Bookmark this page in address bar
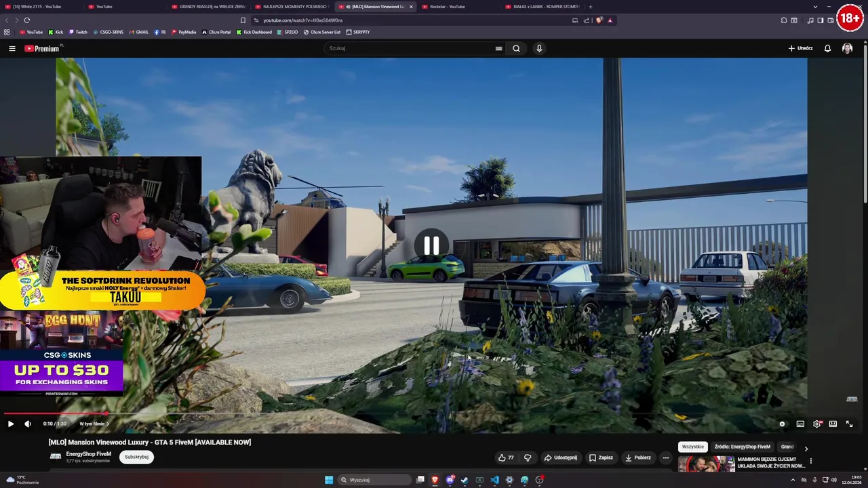Screen dimensions: 868x488 [x=243, y=20]
